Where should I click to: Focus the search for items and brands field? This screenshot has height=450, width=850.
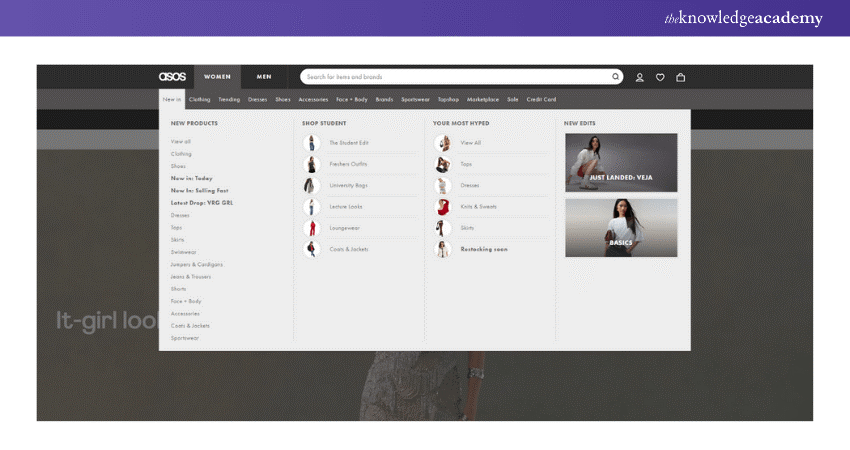click(x=455, y=76)
